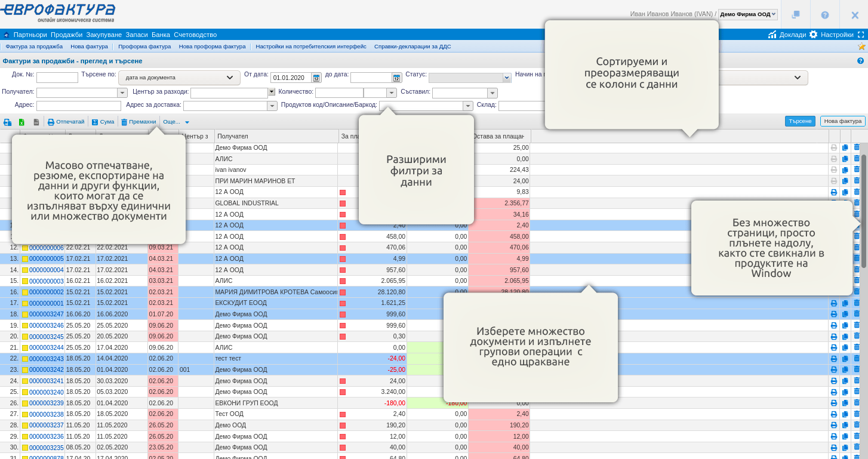Open the 'Търсене по' dropdown
Viewport: 868px width, 459px height.
179,78
